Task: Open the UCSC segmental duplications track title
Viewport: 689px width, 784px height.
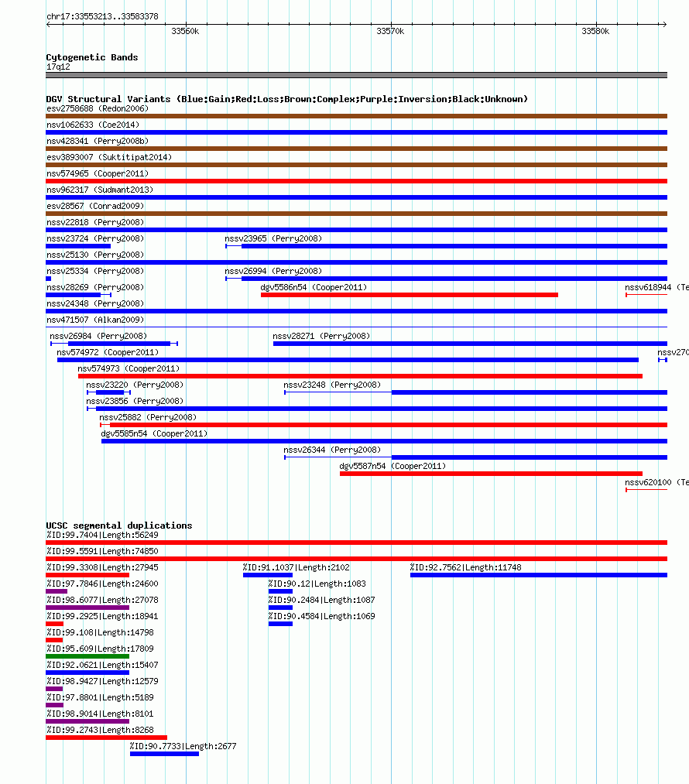Action: point(119,526)
